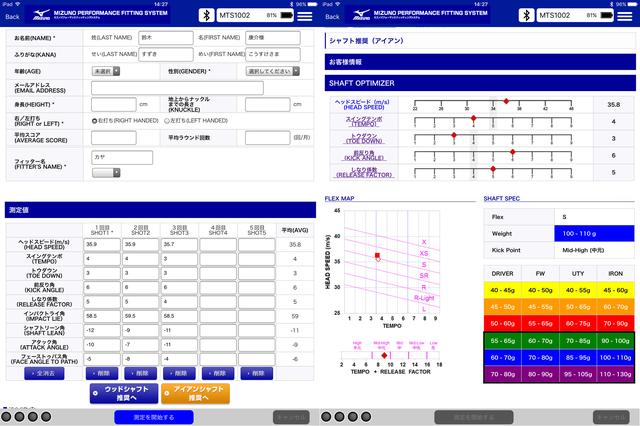Click the SHOT2 IMPACT LIE cell showing 59.5
This screenshot has width=640, height=426.
tap(140, 316)
